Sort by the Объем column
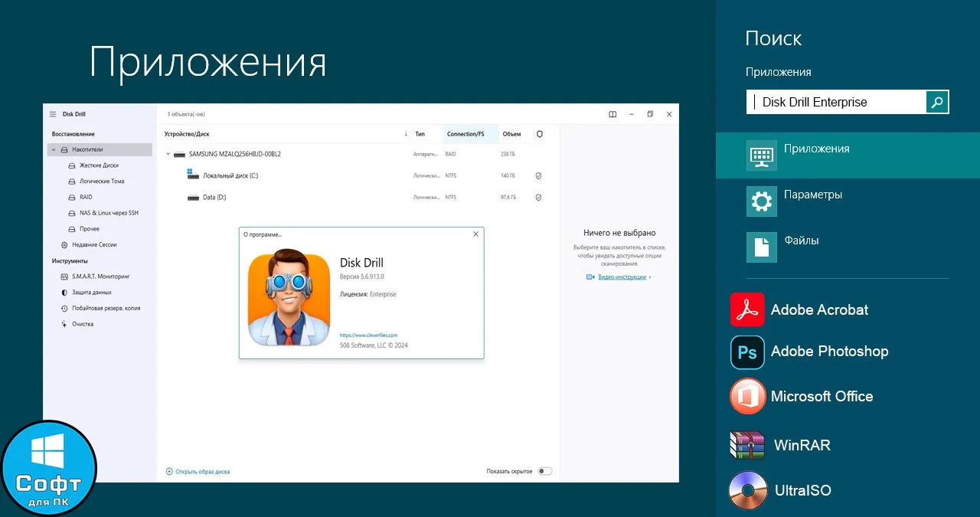The height and width of the screenshot is (517, 980). point(511,134)
